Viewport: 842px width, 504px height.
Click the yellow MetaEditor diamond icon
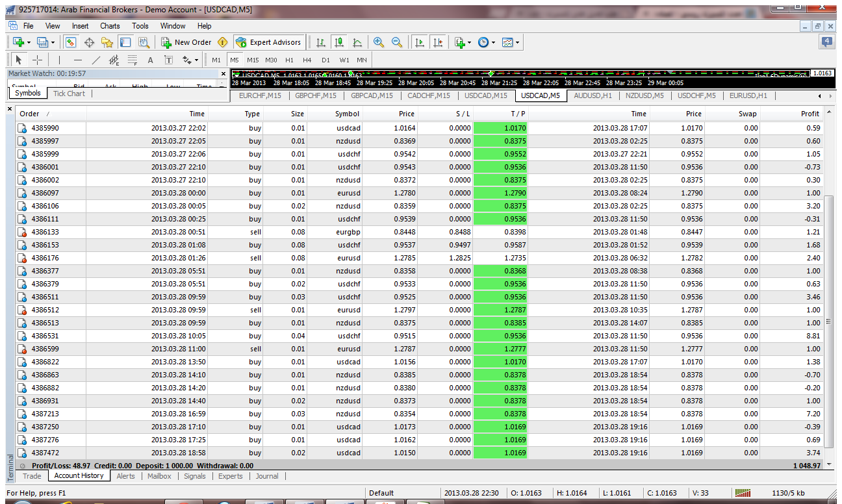click(223, 42)
